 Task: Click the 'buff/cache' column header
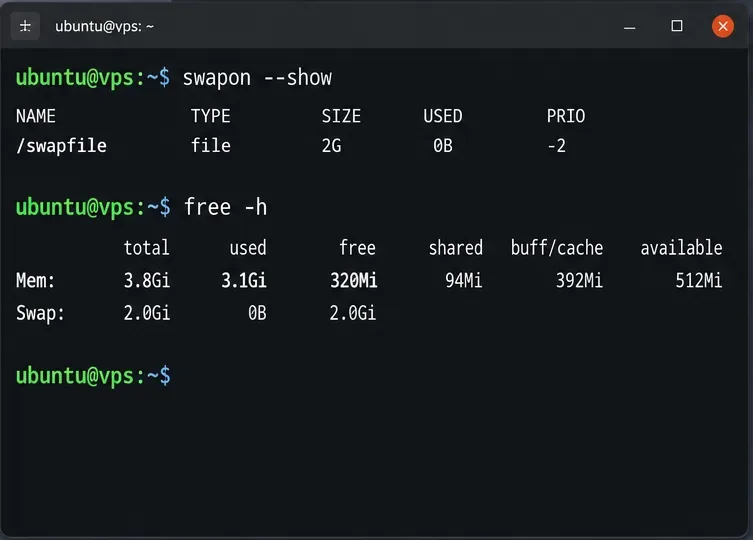tap(557, 248)
